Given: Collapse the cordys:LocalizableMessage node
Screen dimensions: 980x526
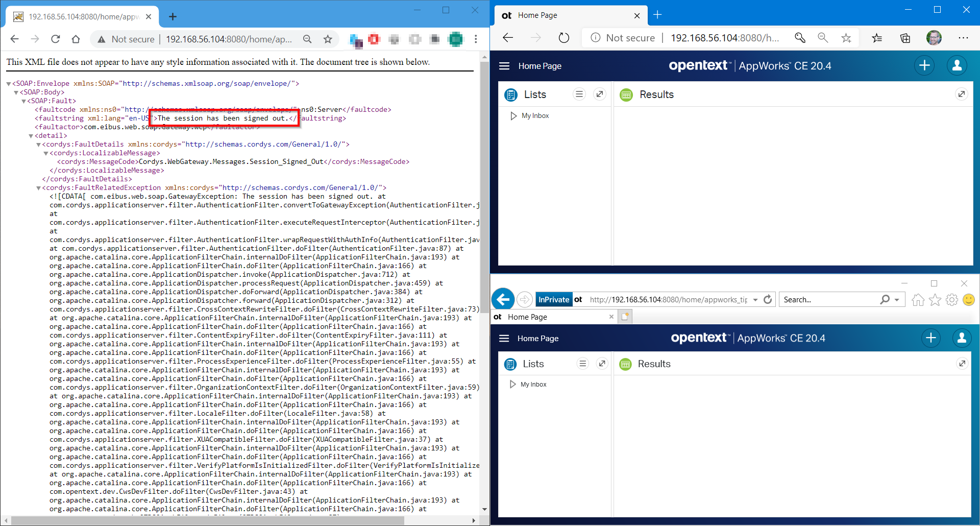Looking at the screenshot, I should [x=45, y=153].
